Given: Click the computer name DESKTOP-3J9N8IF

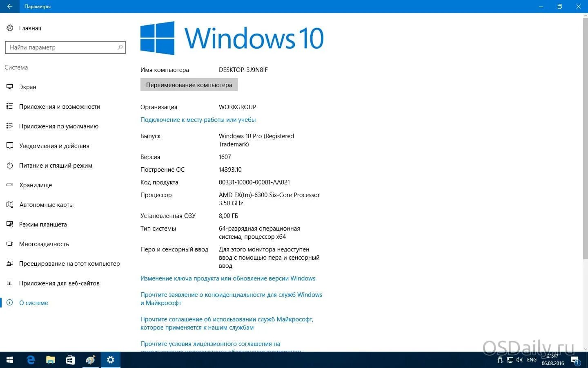Looking at the screenshot, I should coord(243,70).
